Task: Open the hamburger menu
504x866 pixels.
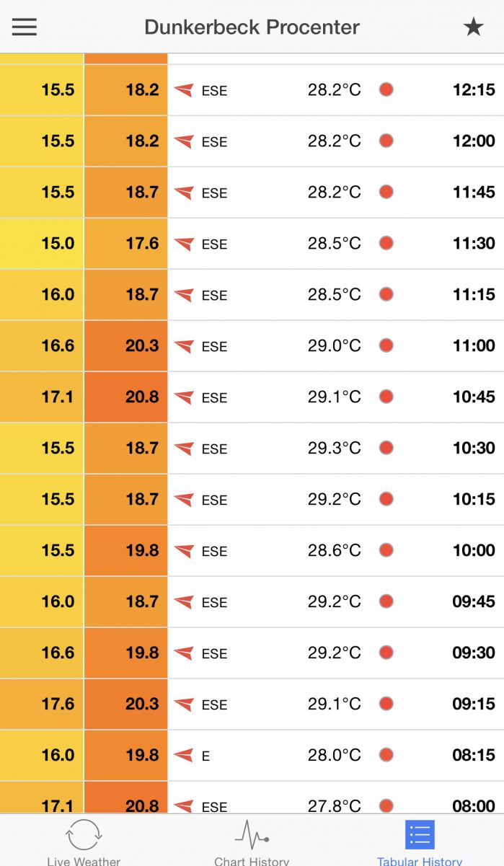Action: (x=25, y=27)
